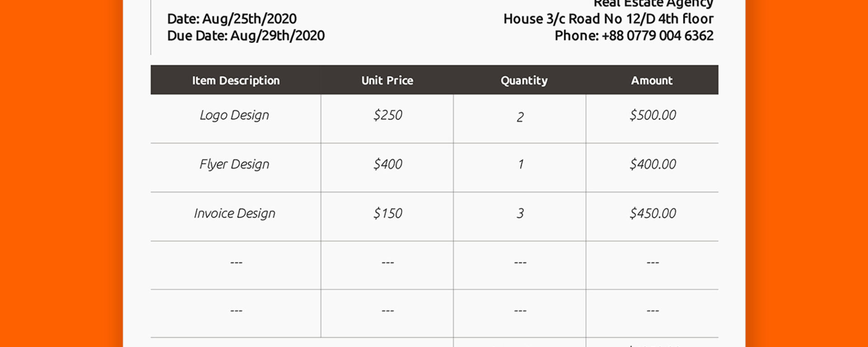Click the Date: Aug/25th/2020 text

pos(231,19)
